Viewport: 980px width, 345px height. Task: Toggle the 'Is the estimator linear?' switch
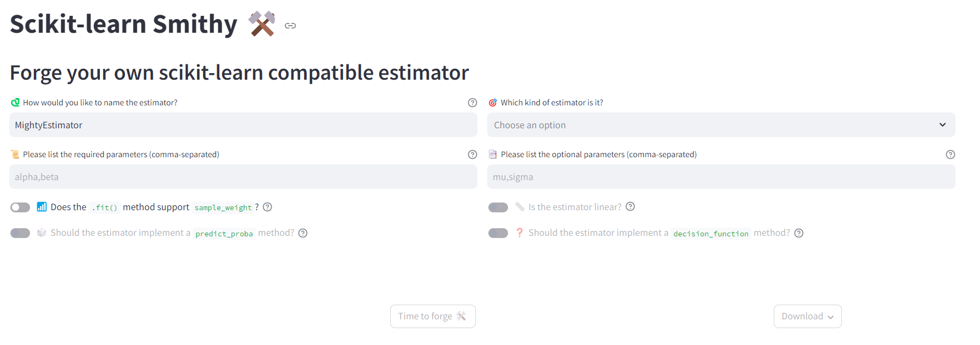(x=498, y=207)
